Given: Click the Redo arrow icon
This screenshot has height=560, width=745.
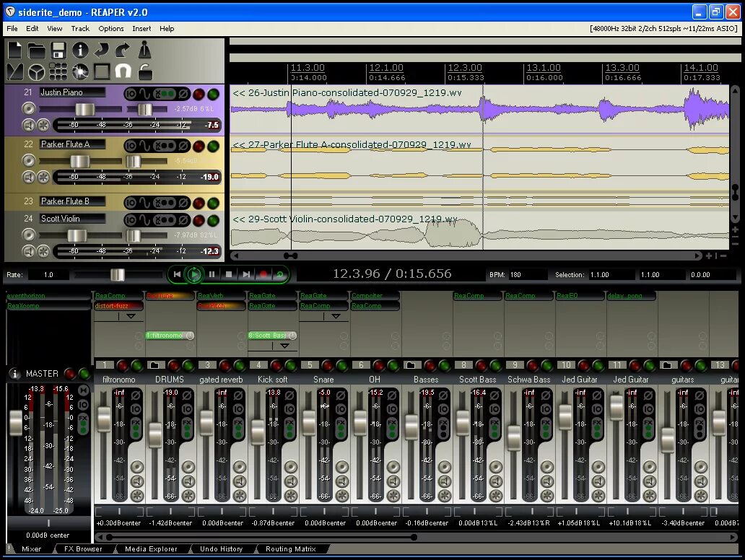Looking at the screenshot, I should [123, 50].
